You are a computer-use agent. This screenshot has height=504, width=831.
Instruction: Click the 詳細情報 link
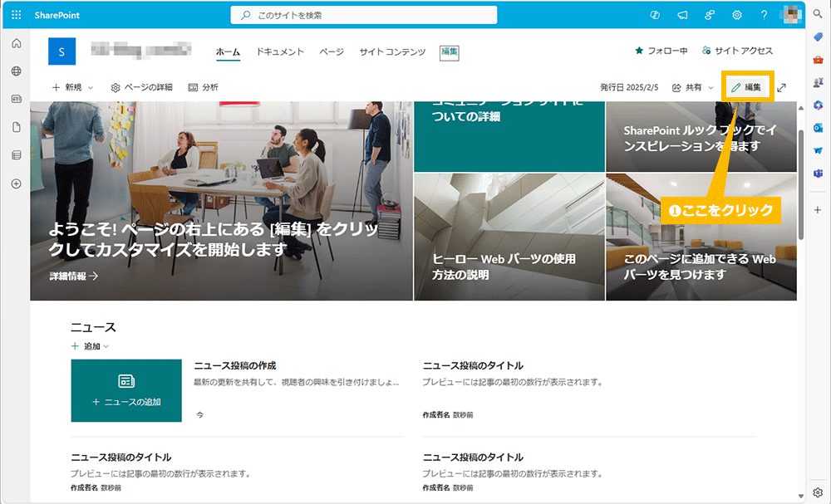coord(74,276)
